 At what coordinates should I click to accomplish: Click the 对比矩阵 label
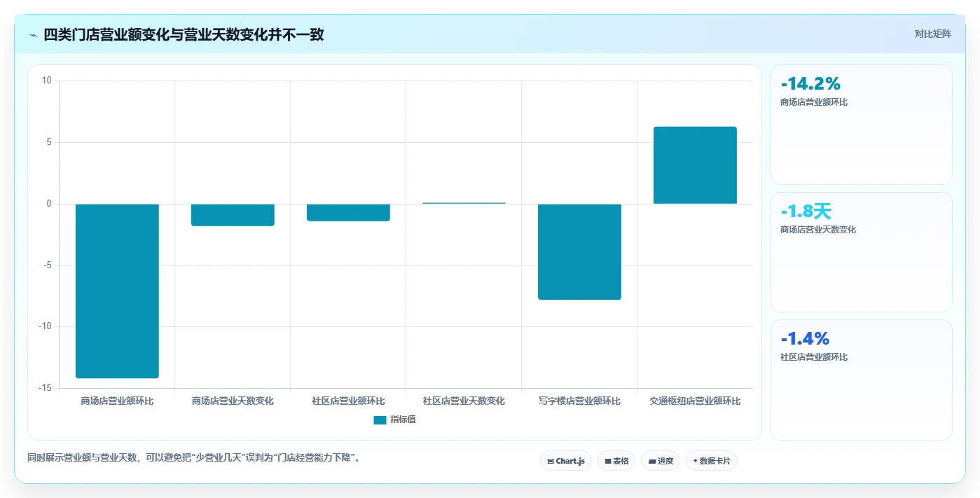coord(933,34)
